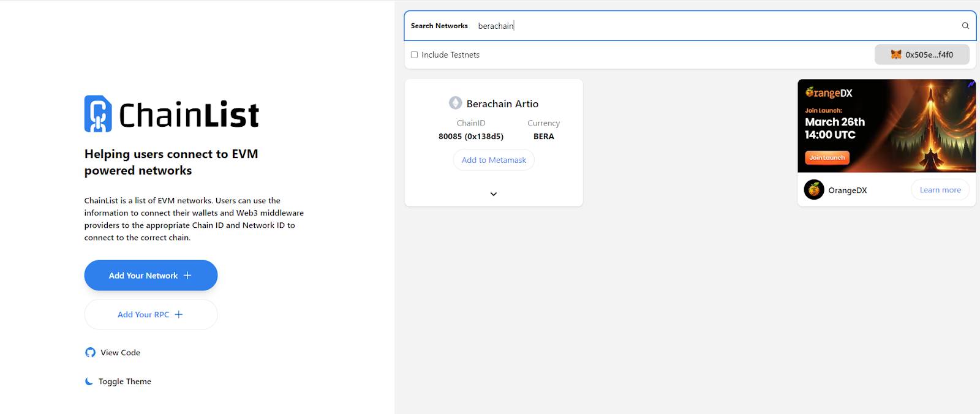Click the Add Your RPC button
The image size is (980, 414).
[151, 315]
